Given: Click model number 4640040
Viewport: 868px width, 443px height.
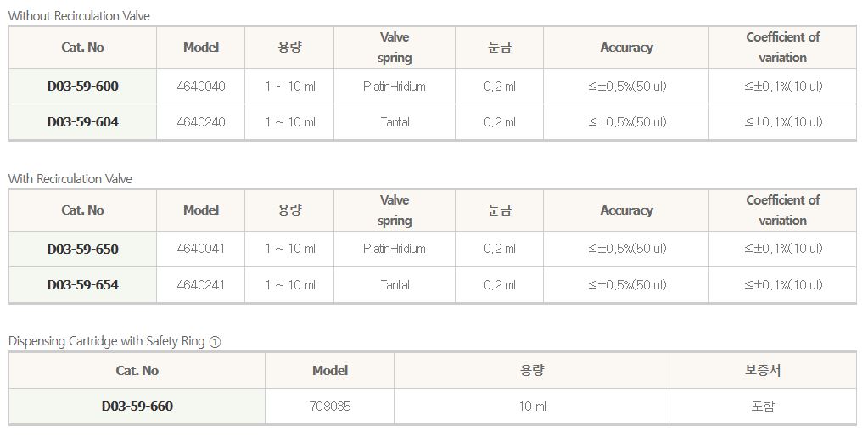Looking at the screenshot, I should click(x=201, y=87).
